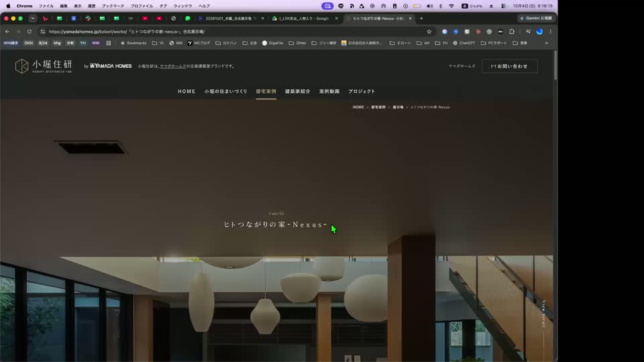
Task: Open the ヤマダホームズ header link
Action: click(x=462, y=66)
